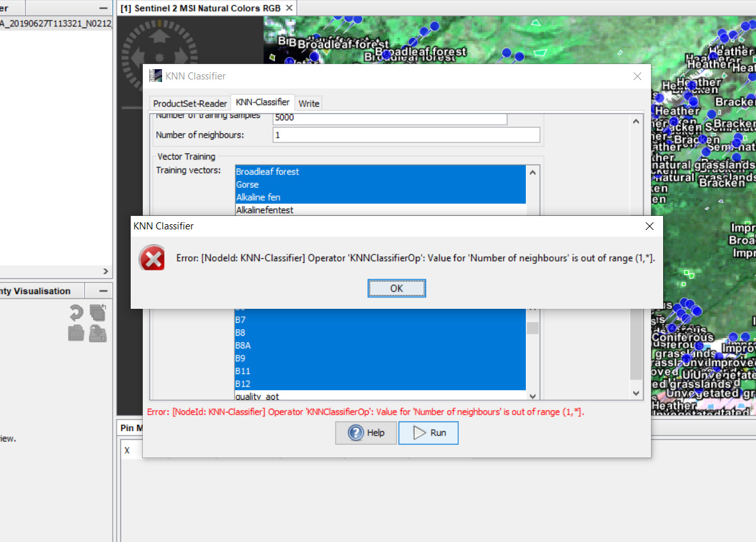Viewport: 756px width, 542px height.
Task: Click the export to disk icon
Action: click(x=97, y=333)
